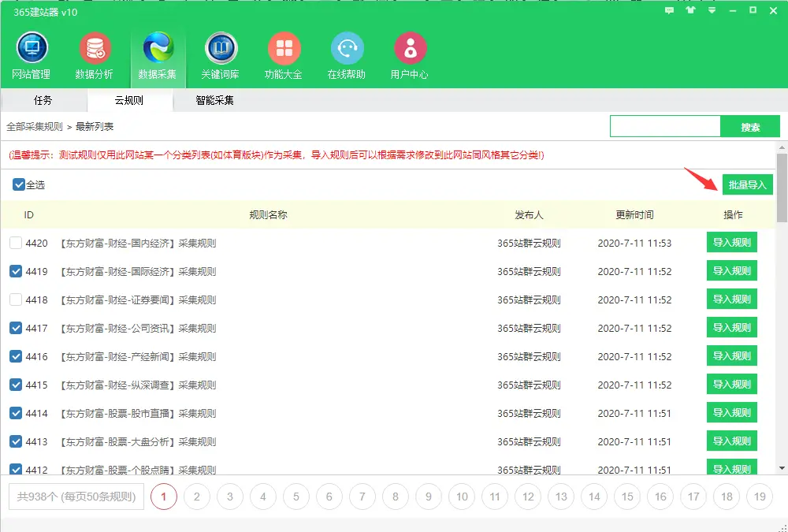The width and height of the screenshot is (788, 532).
Task: Click the skin shirt icon in title bar
Action: coord(691,11)
